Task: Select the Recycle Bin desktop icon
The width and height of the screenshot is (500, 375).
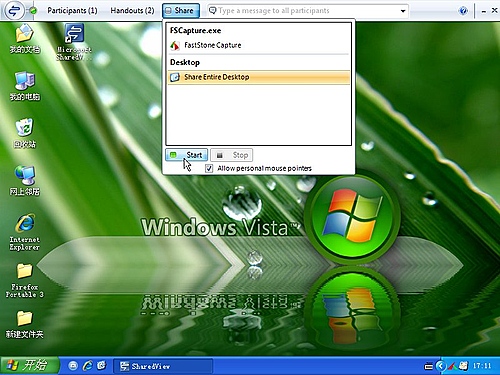Action: (x=24, y=133)
